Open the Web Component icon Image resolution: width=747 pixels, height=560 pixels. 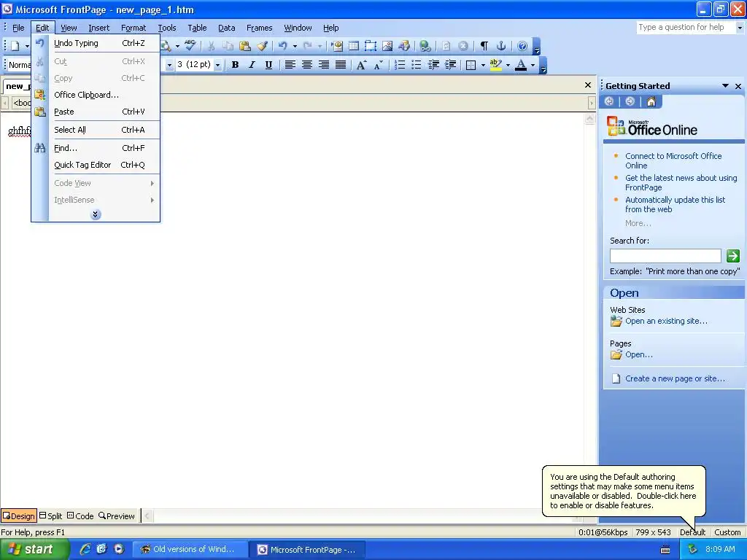pos(337,46)
